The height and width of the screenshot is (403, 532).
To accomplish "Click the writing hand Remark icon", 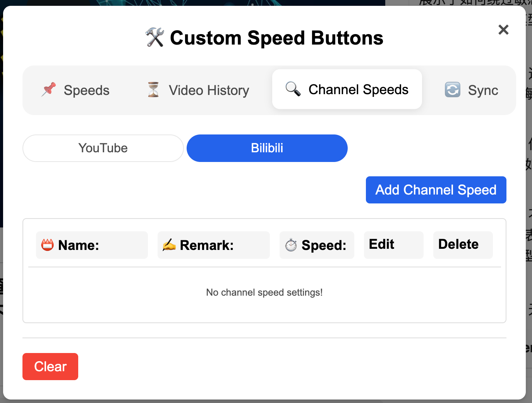I will click(x=169, y=245).
